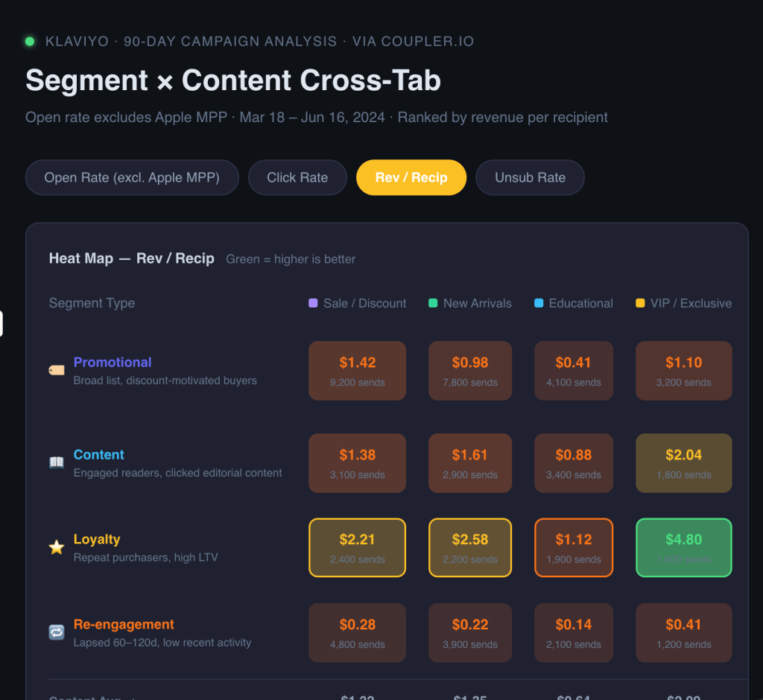Click the Promotional tag icon
The height and width of the screenshot is (700, 763).
pos(57,371)
